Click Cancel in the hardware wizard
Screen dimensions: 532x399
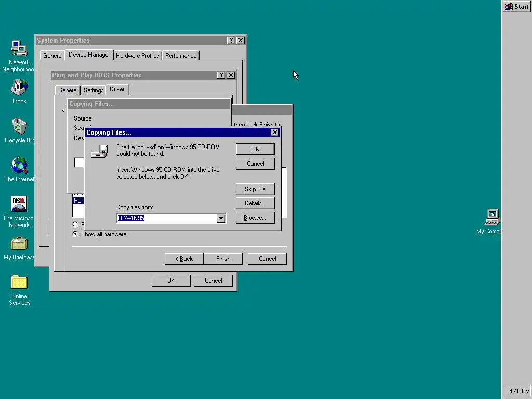267,259
